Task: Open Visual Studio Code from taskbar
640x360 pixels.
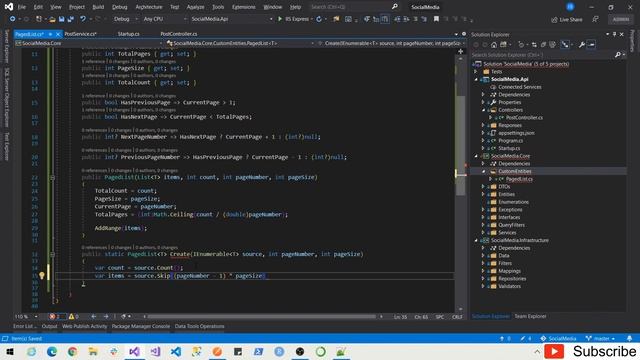Action: [x=176, y=351]
